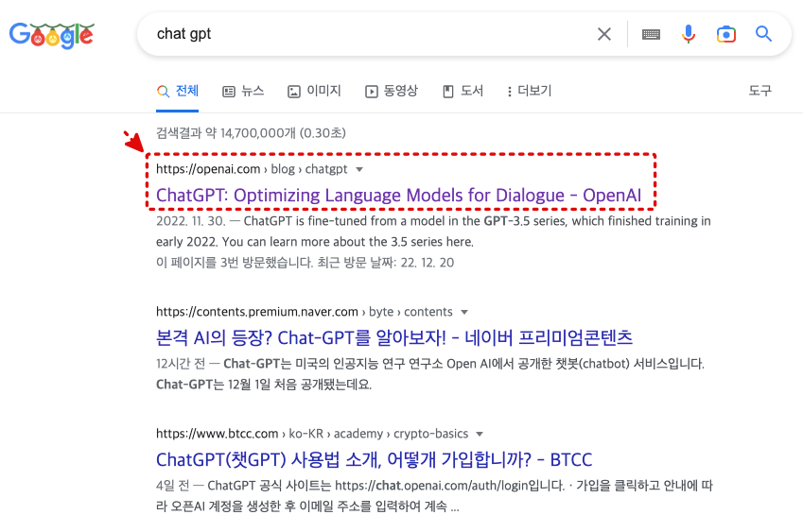Start voice search with microphone icon

(x=689, y=34)
